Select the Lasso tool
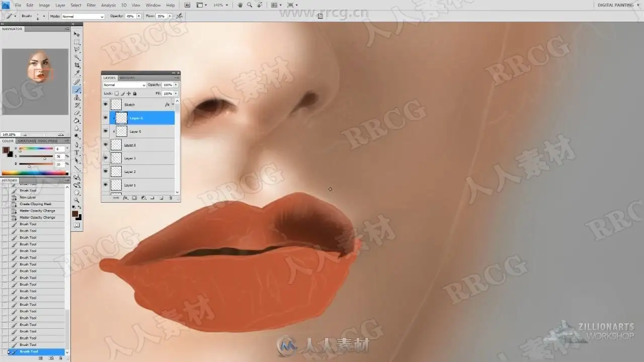 point(77,50)
